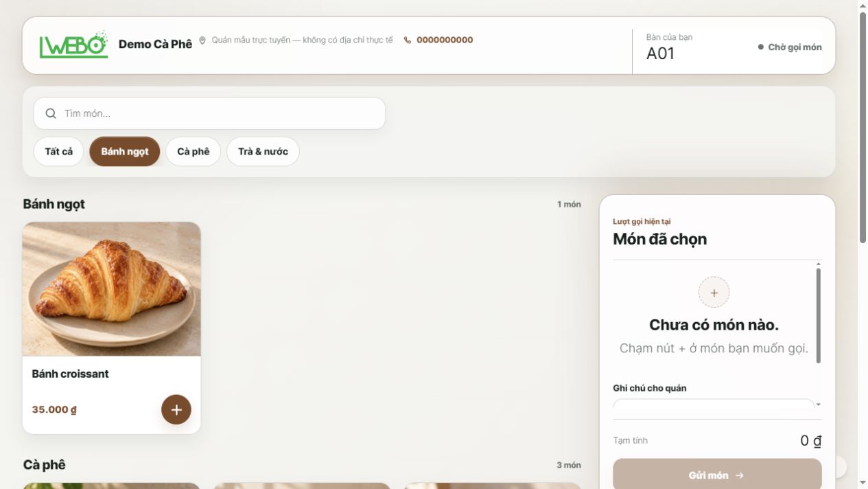Click the Lượt gọi hiện tại label
The image size is (868, 489).
point(642,221)
